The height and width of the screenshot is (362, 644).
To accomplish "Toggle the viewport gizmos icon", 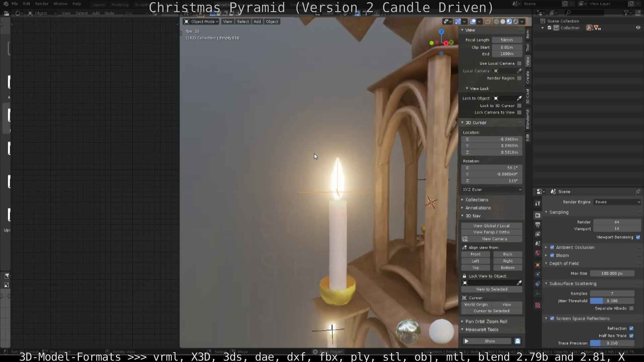I will click(x=458, y=21).
